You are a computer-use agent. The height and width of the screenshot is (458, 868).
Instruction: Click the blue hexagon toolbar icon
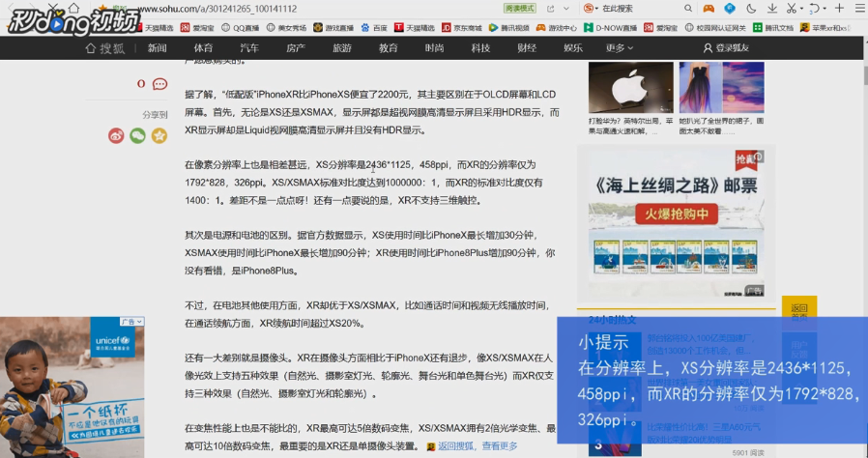730,9
